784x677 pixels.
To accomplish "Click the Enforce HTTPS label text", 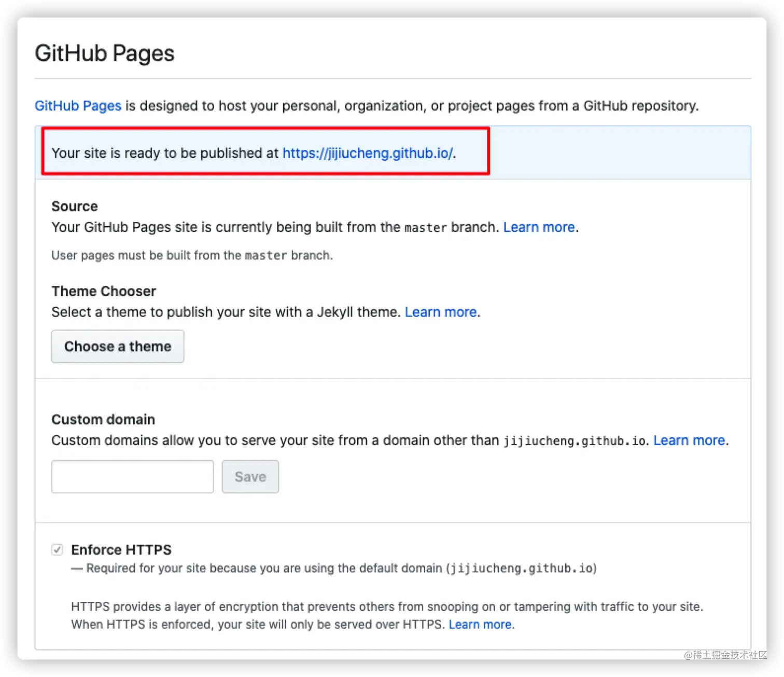I will (121, 549).
